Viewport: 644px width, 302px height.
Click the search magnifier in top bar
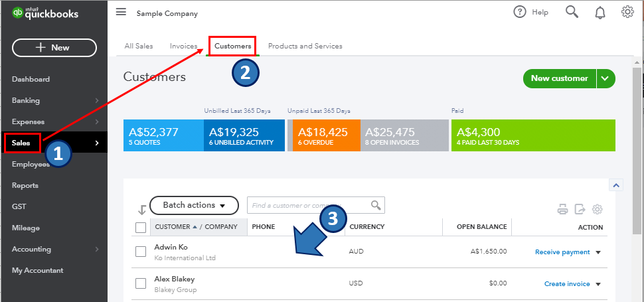click(572, 12)
